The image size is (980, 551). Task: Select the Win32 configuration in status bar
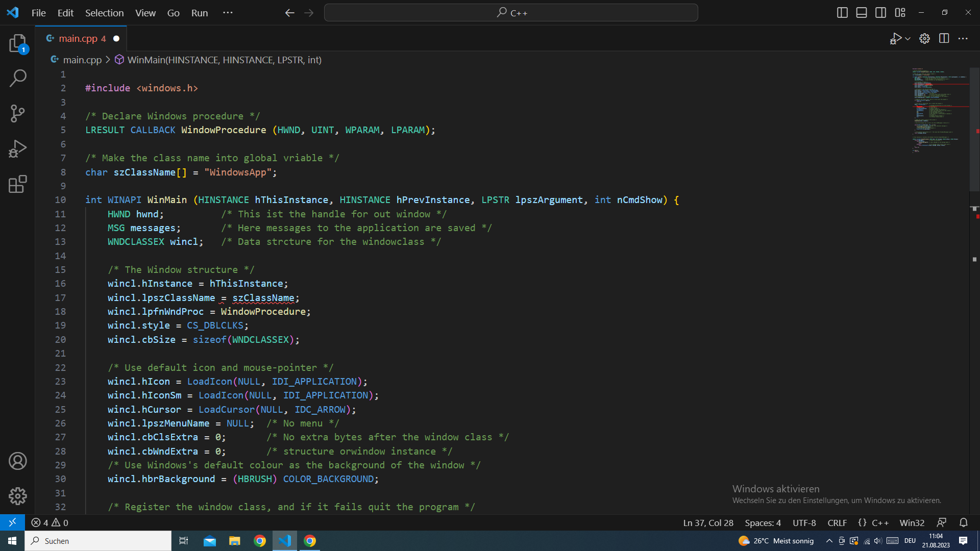point(912,522)
